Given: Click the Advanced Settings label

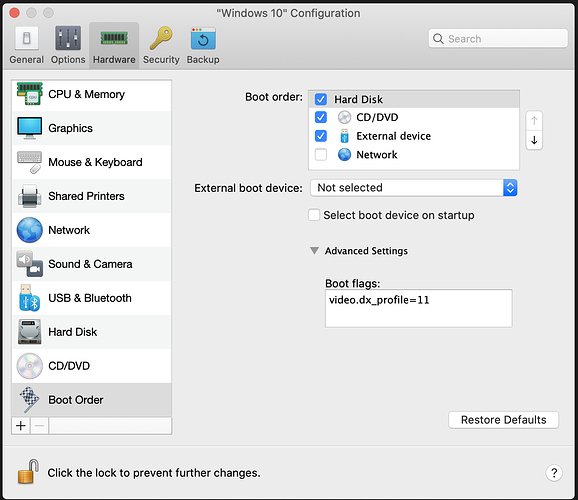Looking at the screenshot, I should (x=366, y=251).
